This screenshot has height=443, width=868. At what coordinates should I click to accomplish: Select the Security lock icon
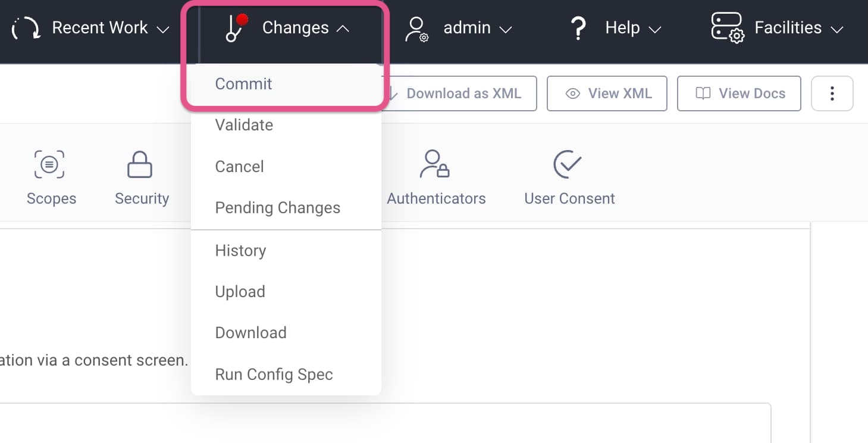coord(140,164)
